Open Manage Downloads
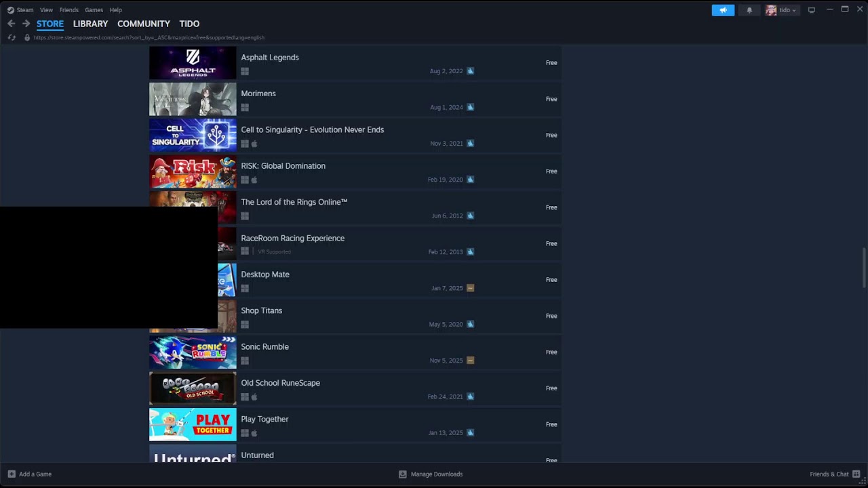The image size is (868, 488). pyautogui.click(x=430, y=474)
